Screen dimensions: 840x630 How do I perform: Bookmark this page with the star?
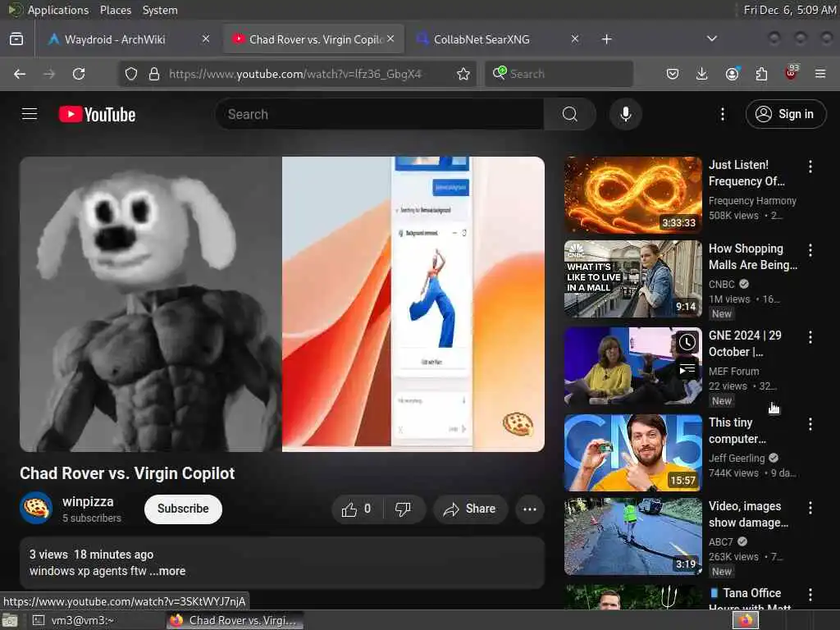pos(463,74)
